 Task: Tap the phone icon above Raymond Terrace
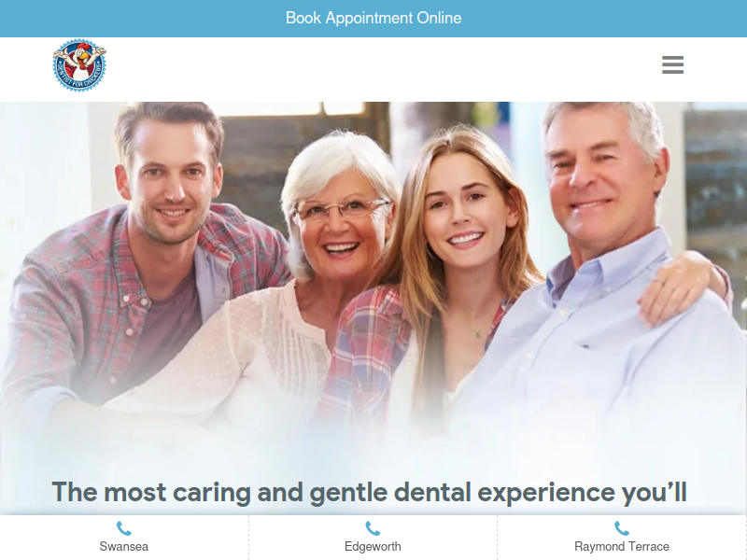click(x=622, y=528)
